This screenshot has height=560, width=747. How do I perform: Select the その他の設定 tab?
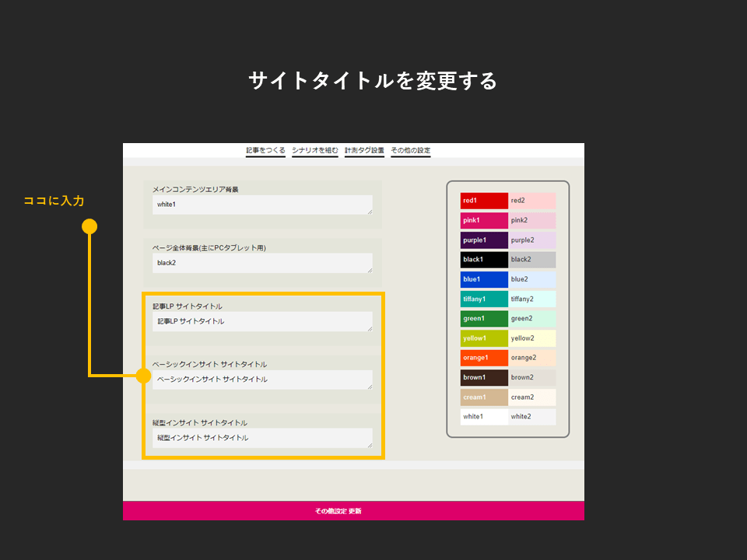pos(411,150)
